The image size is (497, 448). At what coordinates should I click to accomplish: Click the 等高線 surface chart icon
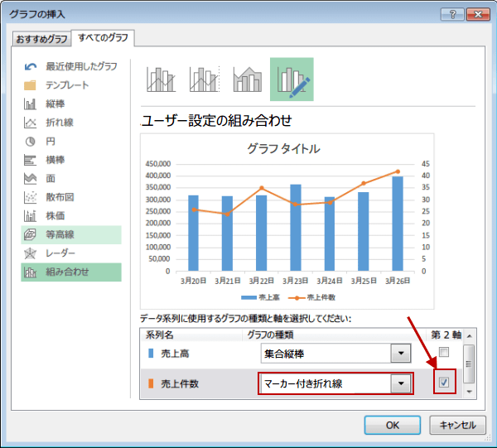point(30,235)
